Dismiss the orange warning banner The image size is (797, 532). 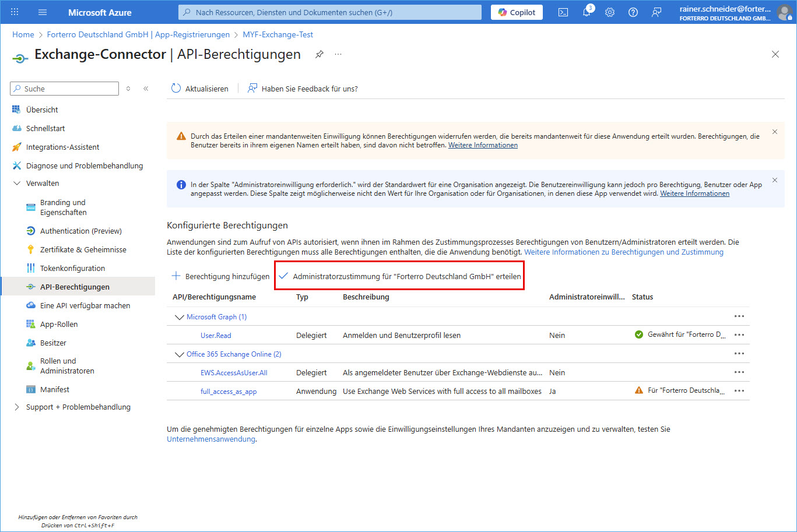click(775, 132)
